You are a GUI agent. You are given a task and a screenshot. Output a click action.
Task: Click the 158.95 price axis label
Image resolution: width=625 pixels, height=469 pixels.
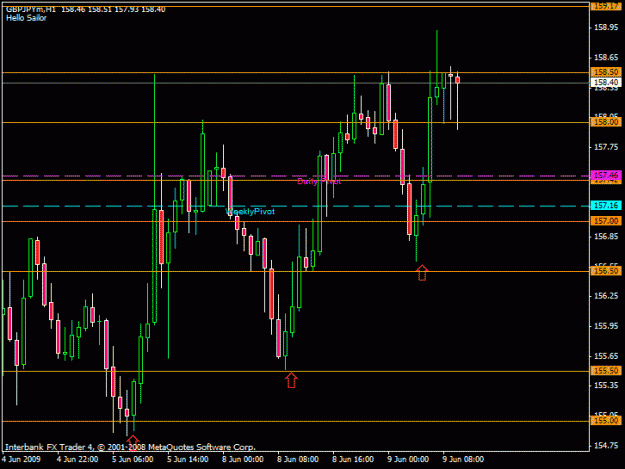tap(606, 27)
